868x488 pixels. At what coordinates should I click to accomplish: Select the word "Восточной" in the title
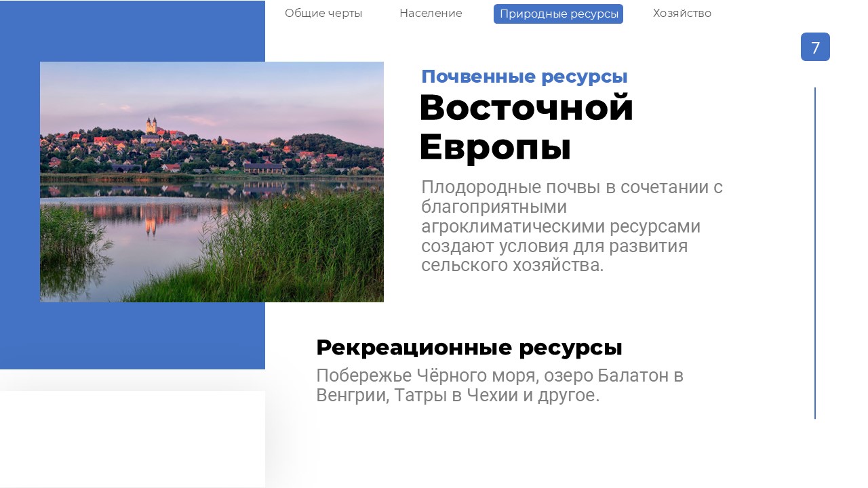click(x=526, y=108)
